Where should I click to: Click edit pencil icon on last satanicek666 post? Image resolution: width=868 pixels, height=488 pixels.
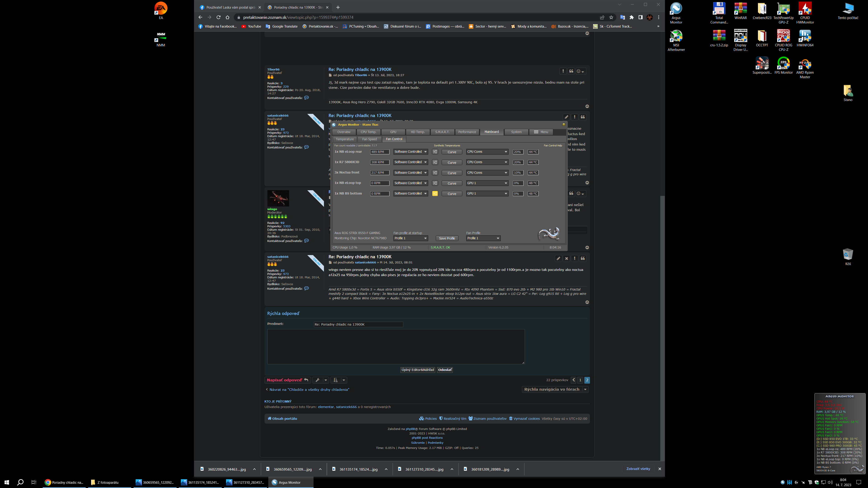pos(558,258)
